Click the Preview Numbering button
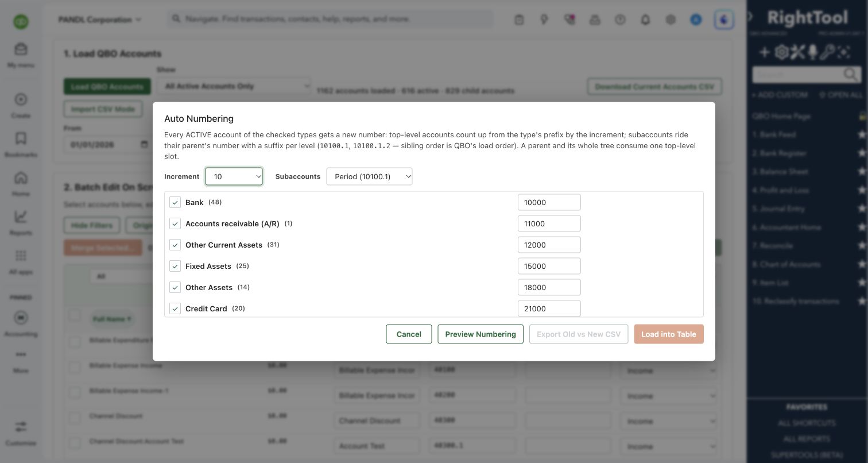The height and width of the screenshot is (463, 868). pyautogui.click(x=480, y=334)
